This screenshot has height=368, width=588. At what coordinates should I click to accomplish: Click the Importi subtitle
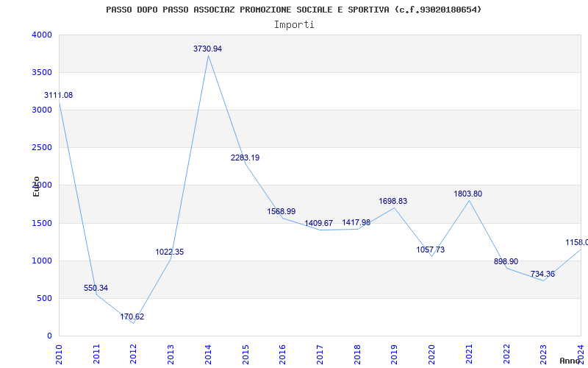pos(294,25)
